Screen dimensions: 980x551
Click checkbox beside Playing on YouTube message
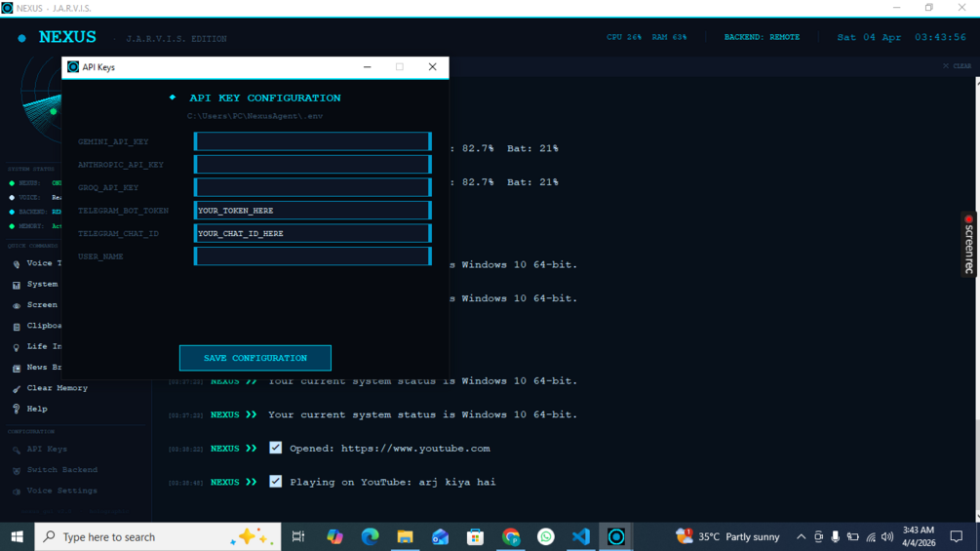pyautogui.click(x=275, y=482)
